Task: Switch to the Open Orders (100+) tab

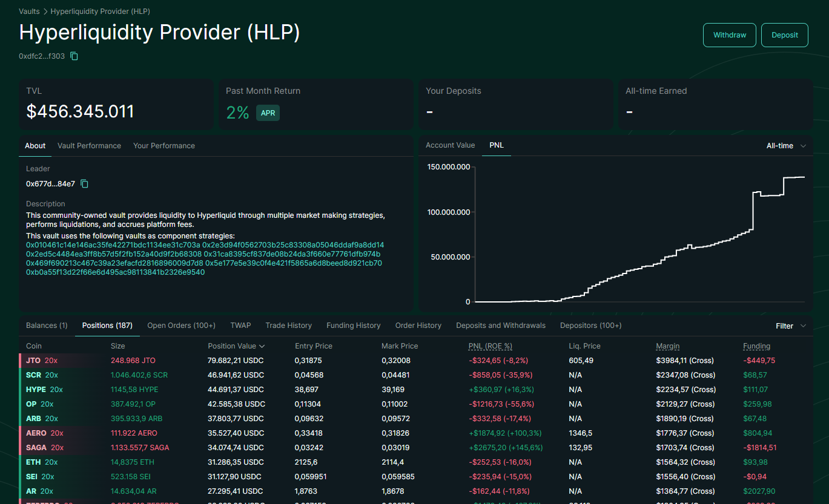Action: click(182, 326)
